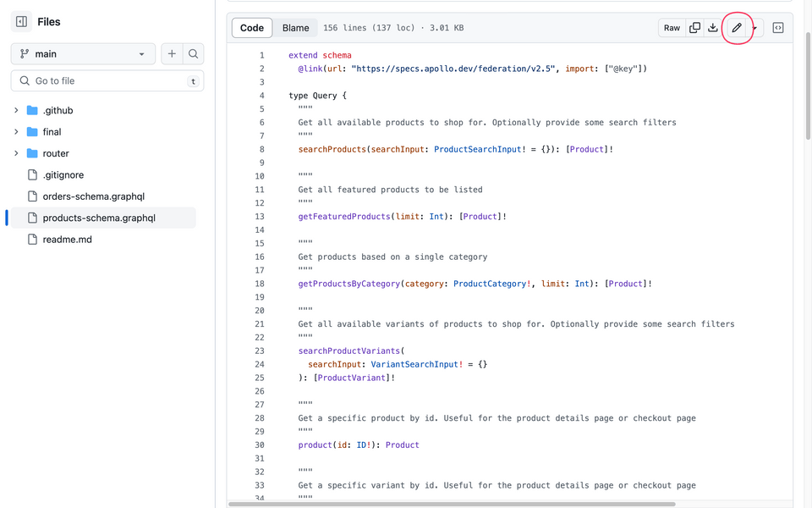The image size is (812, 508).
Task: Click 'extend schema' on line 1
Action: tap(320, 55)
